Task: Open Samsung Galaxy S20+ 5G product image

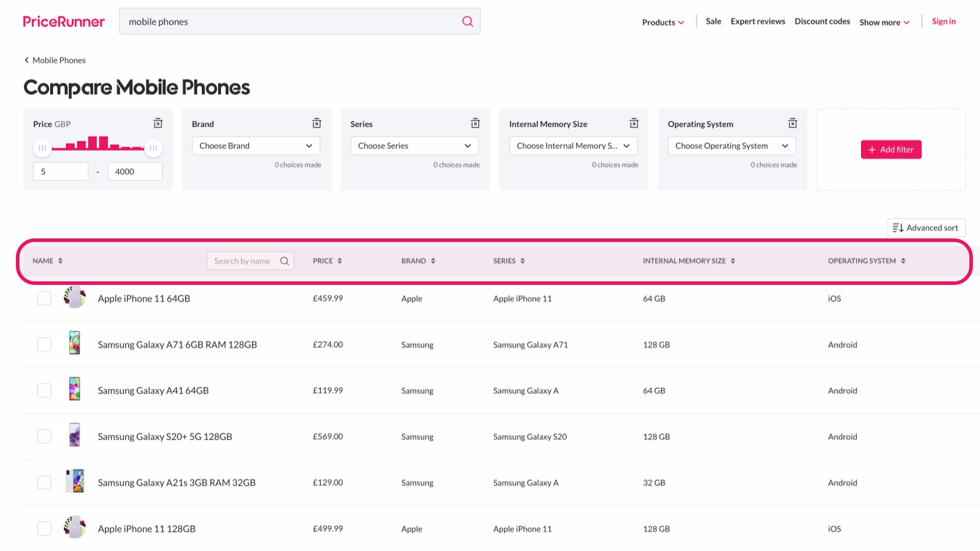Action: pyautogui.click(x=75, y=435)
